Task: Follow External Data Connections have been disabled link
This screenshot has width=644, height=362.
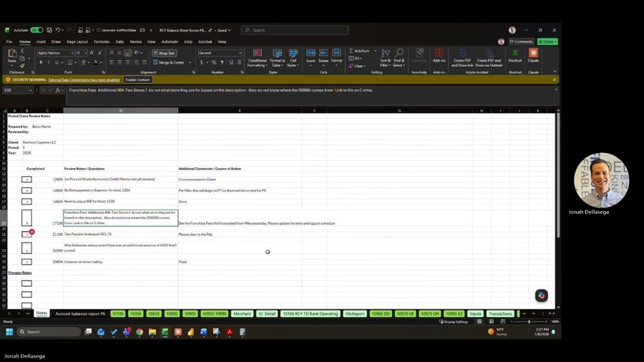Action: [84, 79]
